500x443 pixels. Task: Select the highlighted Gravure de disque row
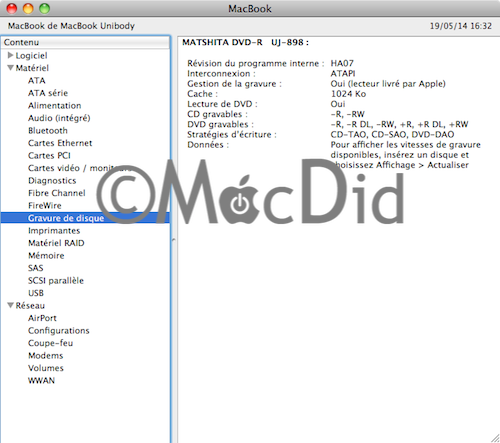pos(85,218)
